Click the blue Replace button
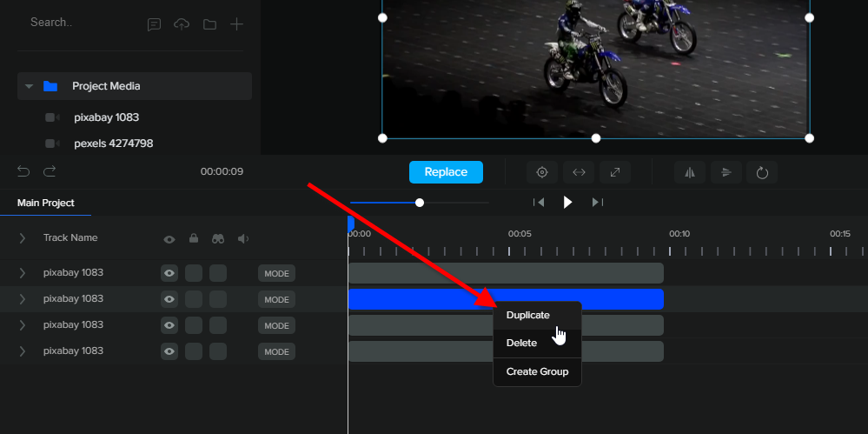Screen dimensions: 868x434 click(447, 172)
